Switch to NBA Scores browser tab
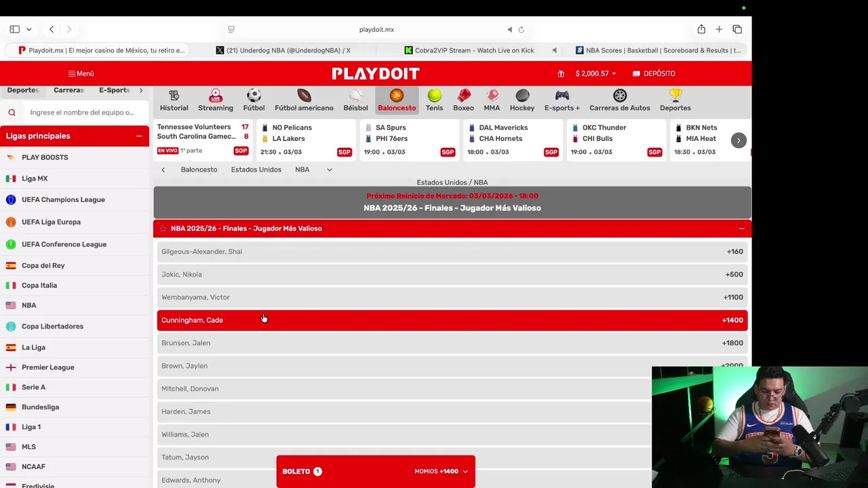868x488 pixels. coord(658,50)
